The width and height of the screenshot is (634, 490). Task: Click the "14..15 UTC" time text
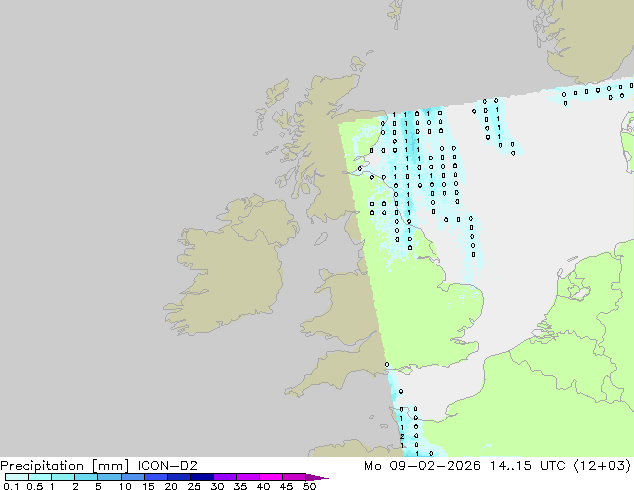[x=528, y=466]
